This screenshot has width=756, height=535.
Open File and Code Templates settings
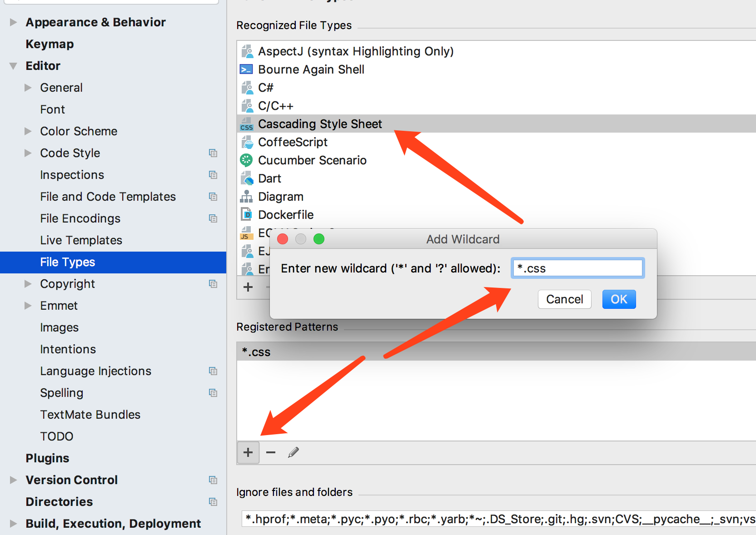pos(108,197)
